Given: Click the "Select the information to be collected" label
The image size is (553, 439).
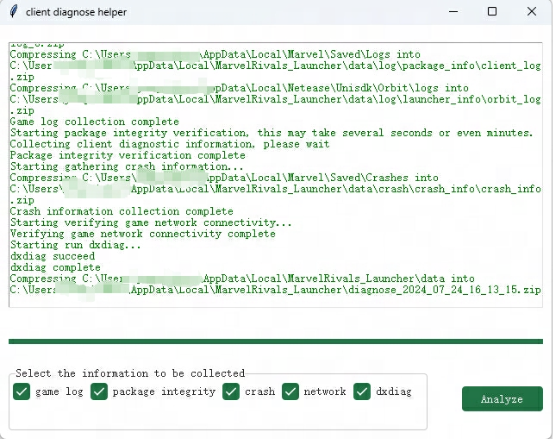Looking at the screenshot, I should click(x=130, y=373).
